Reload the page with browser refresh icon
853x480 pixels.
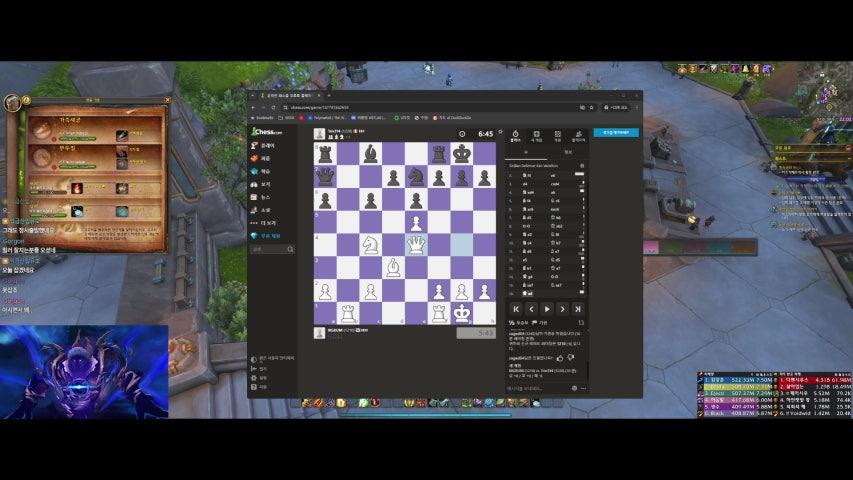coord(273,108)
